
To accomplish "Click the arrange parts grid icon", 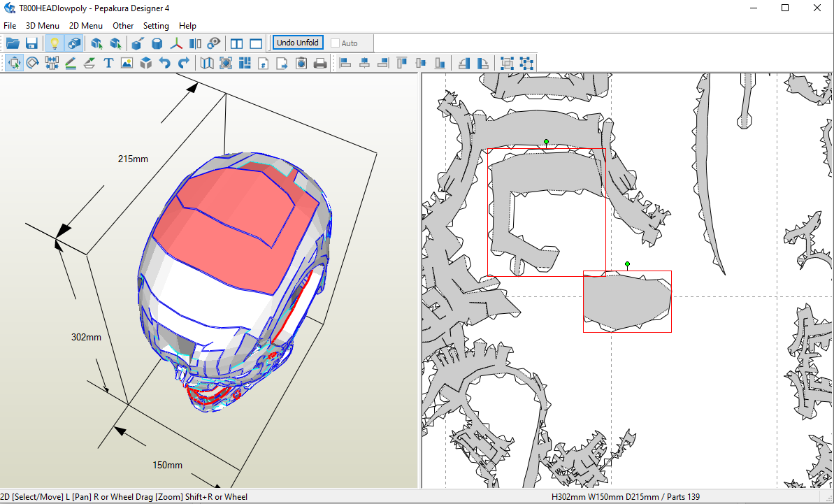I will [245, 63].
